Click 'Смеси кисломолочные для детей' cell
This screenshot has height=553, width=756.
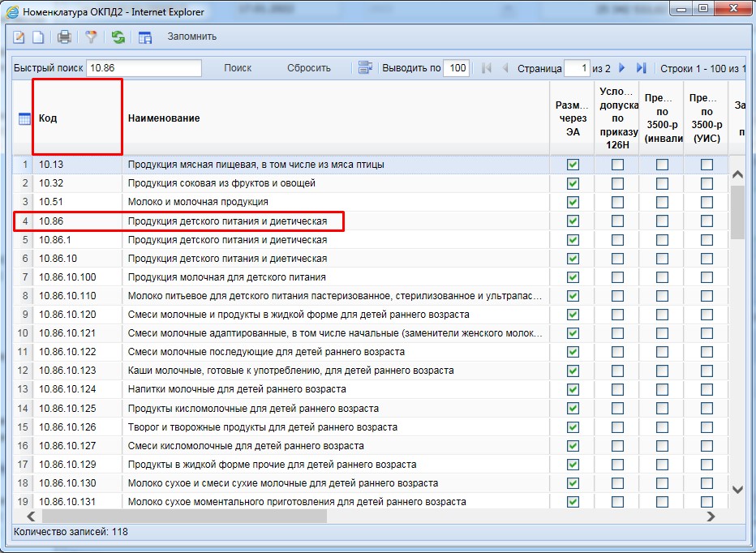(x=336, y=446)
